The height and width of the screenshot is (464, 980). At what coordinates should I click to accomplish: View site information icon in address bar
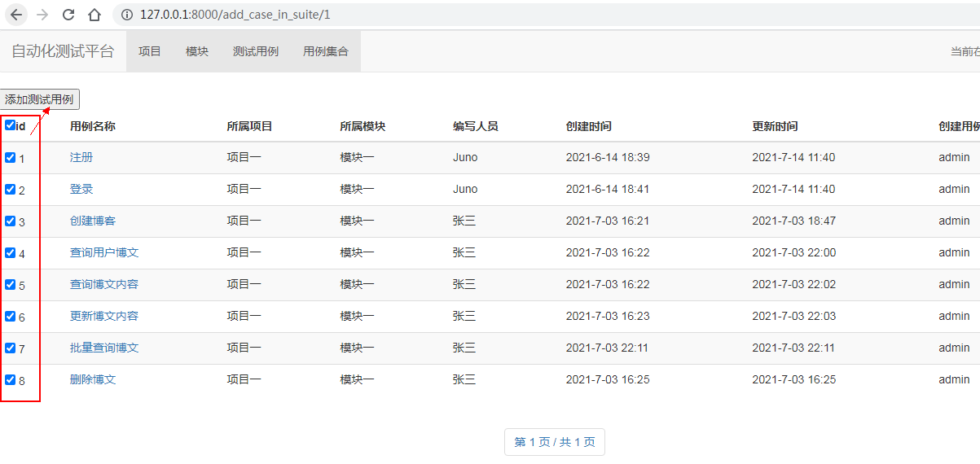(127, 15)
